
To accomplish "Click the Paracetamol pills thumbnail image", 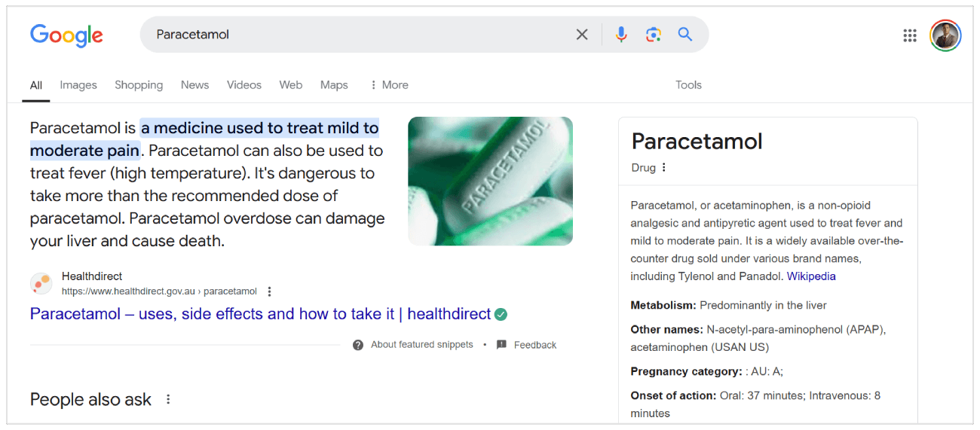I will [490, 181].
